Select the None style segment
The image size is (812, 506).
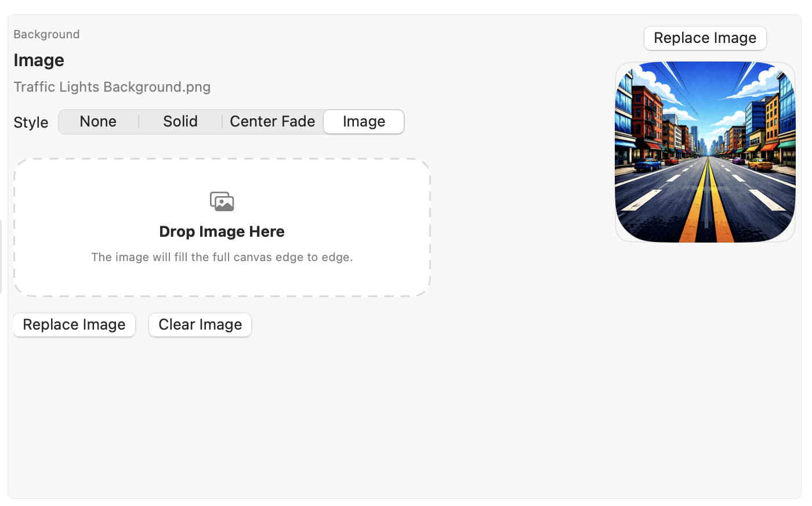coord(98,122)
